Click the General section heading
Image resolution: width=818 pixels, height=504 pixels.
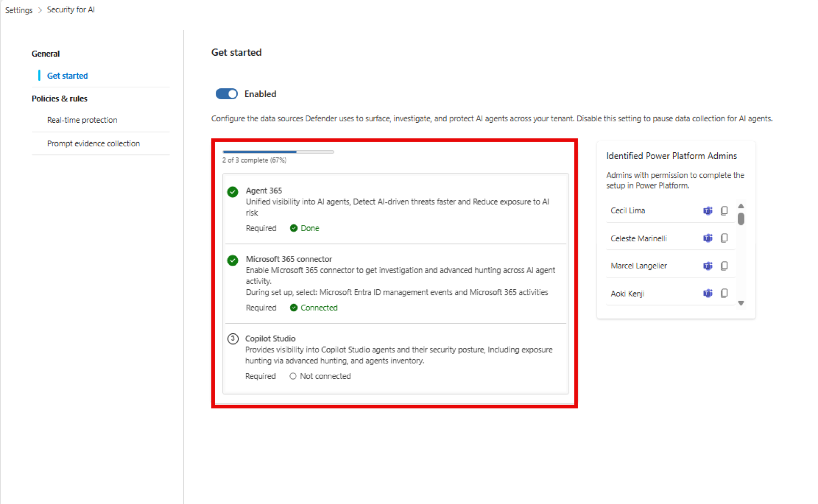[46, 54]
